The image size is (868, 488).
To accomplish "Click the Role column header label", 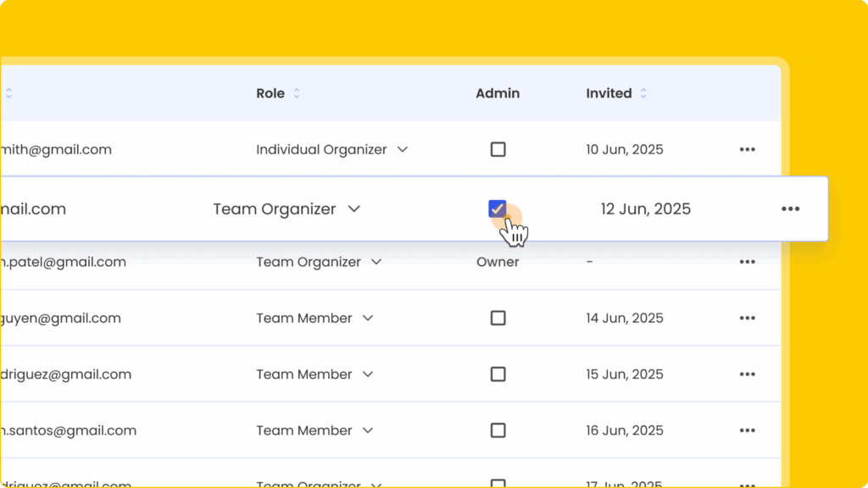I will pos(270,93).
